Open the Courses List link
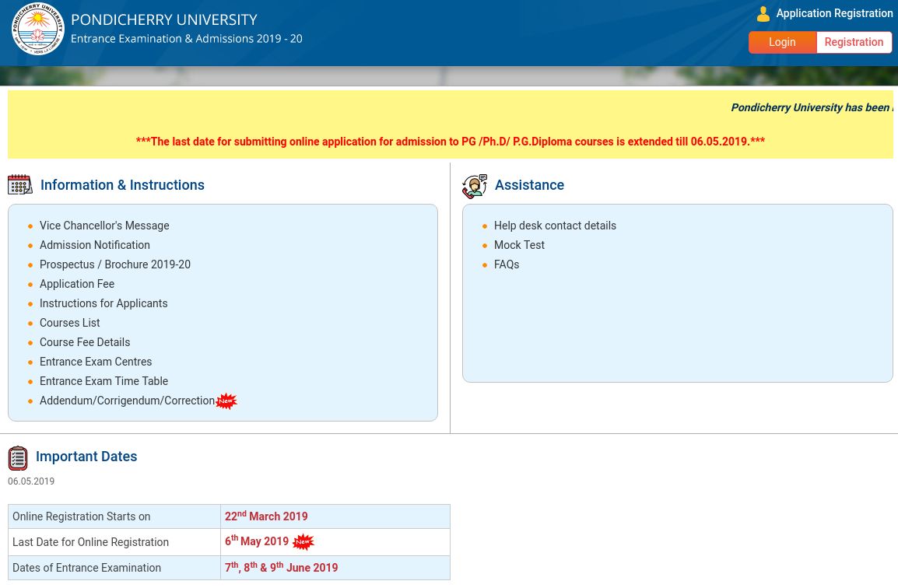Viewport: 898px width, 588px height. coord(69,323)
